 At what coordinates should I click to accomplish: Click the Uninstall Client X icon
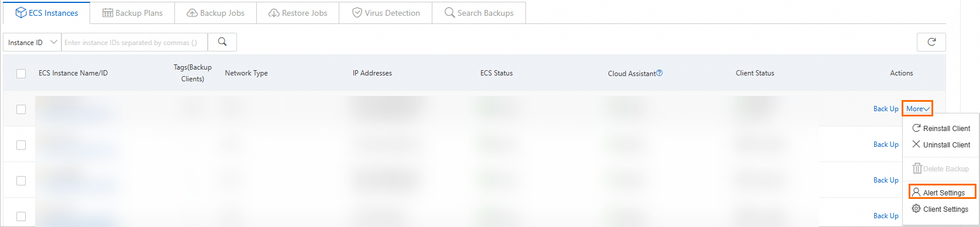pyautogui.click(x=916, y=145)
